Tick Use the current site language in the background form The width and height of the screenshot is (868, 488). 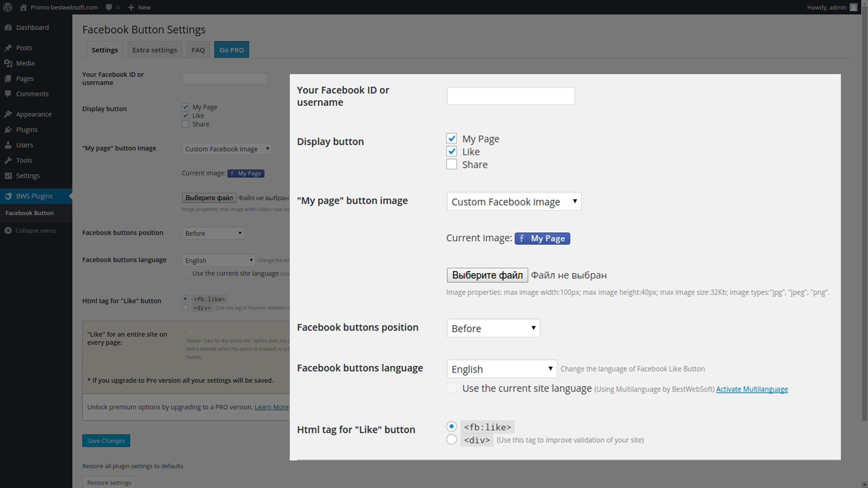click(x=185, y=273)
